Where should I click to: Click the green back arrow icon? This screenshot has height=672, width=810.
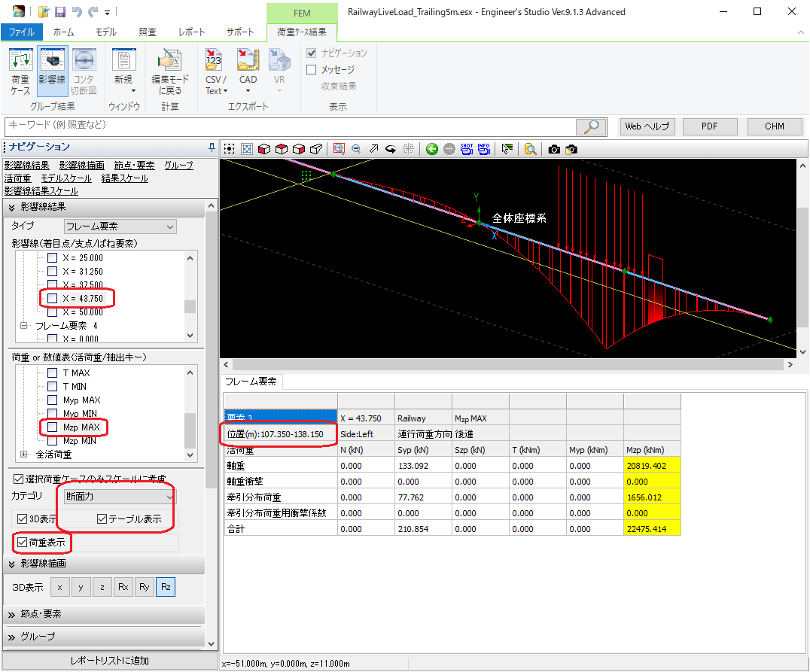[431, 149]
